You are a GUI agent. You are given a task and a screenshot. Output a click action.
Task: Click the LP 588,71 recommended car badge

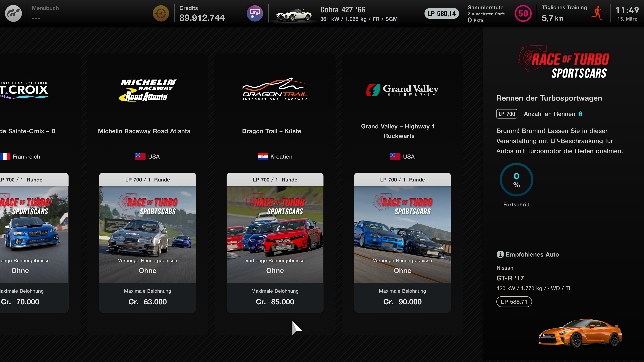pos(514,301)
